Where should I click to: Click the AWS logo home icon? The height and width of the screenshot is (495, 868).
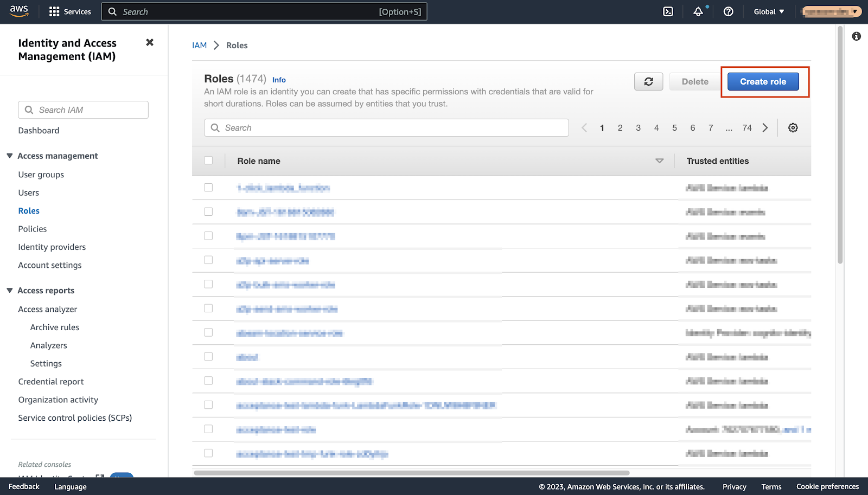[19, 11]
